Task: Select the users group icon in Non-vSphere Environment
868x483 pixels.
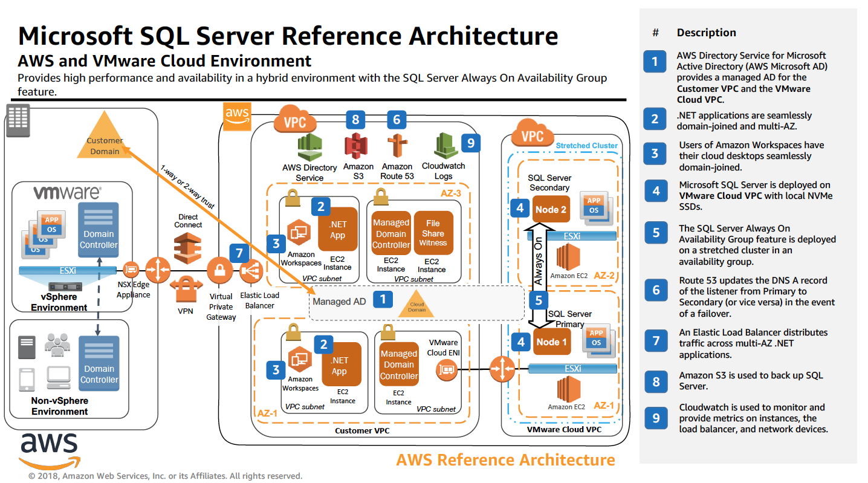Action: [x=57, y=344]
